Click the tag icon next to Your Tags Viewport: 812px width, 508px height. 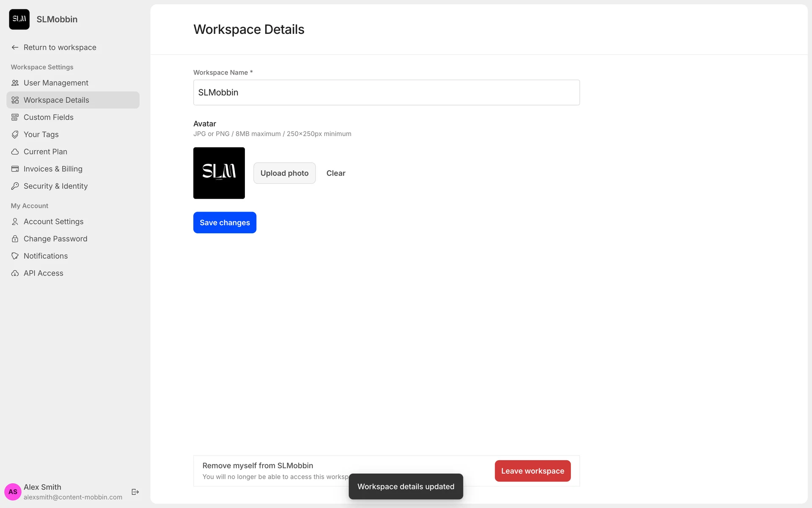coord(15,135)
